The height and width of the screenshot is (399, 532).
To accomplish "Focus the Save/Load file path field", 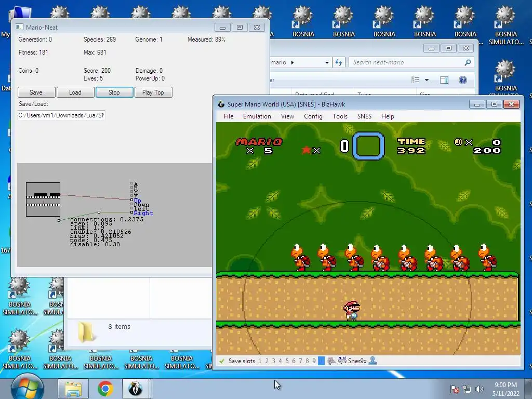I will tap(61, 115).
